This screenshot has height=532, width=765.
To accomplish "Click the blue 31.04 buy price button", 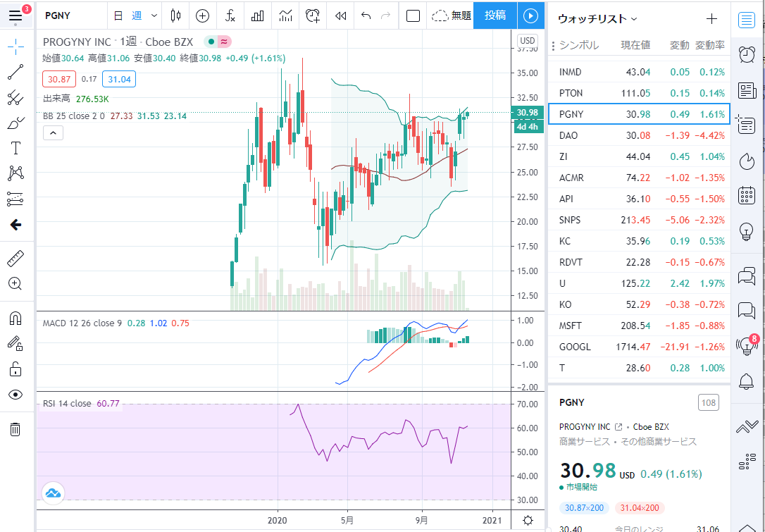I will click(x=119, y=79).
